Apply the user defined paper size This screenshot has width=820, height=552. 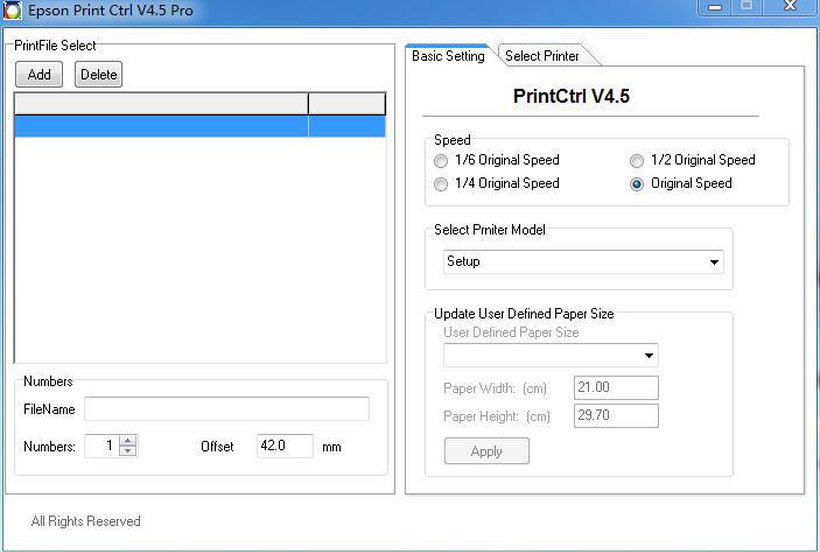[x=486, y=451]
